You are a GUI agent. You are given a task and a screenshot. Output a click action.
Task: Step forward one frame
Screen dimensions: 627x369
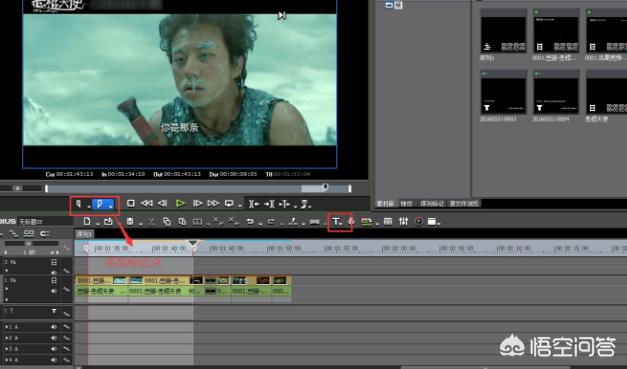tap(198, 203)
